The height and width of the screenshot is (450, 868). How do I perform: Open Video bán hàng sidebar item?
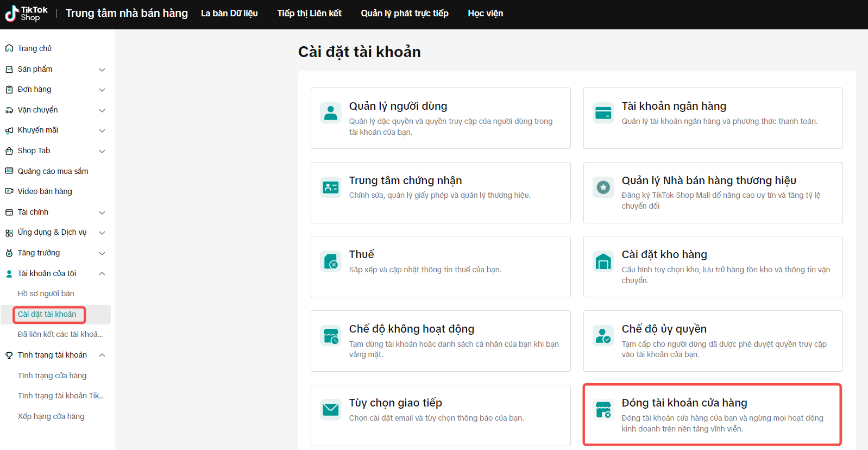click(45, 191)
